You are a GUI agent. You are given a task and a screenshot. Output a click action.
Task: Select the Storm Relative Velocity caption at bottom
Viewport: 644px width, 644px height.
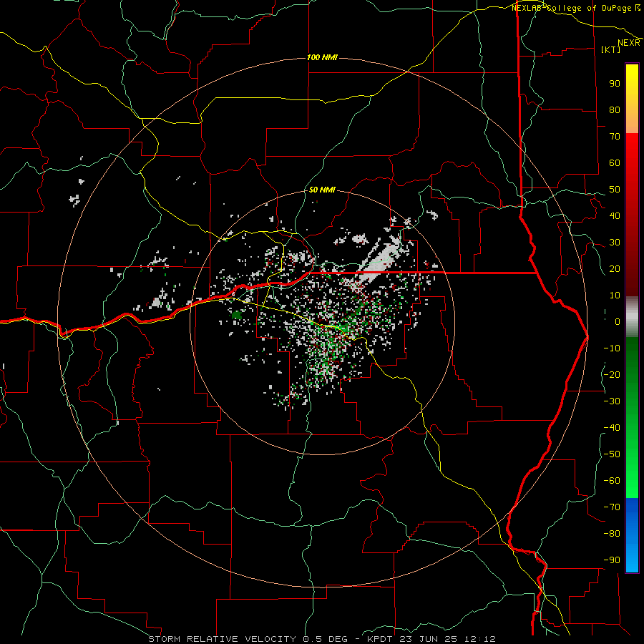[321, 639]
